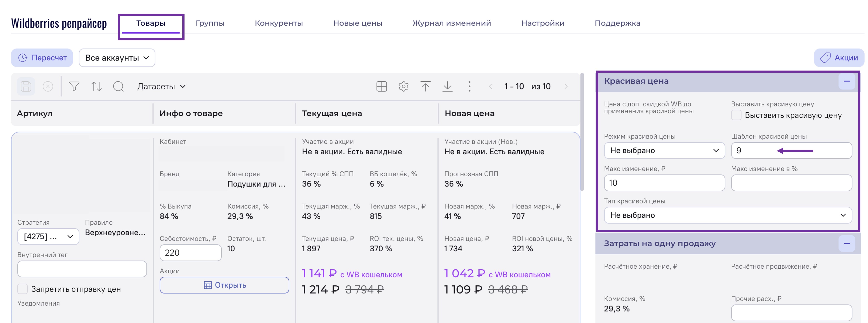Open the filter funnel icon
This screenshot has height=323, width=868.
(74, 87)
